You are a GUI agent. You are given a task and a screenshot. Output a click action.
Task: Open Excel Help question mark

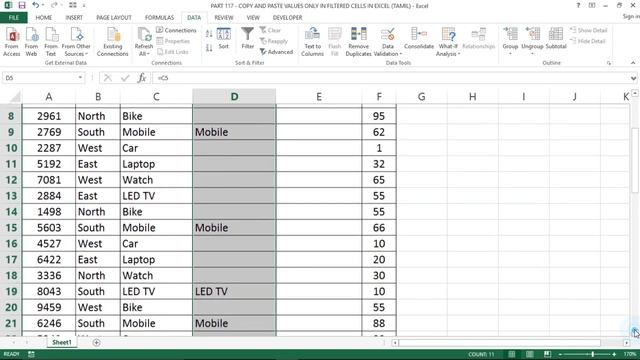[x=578, y=5]
